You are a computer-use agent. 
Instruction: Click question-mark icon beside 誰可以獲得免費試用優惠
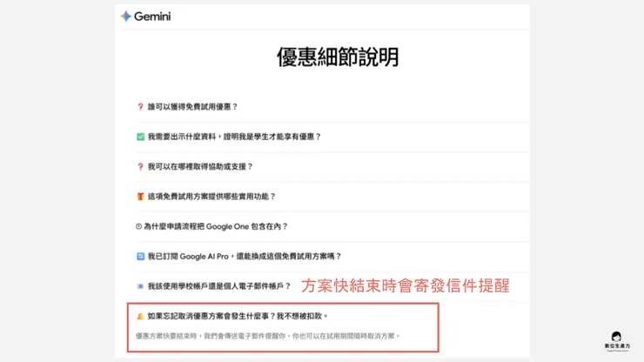[140, 107]
